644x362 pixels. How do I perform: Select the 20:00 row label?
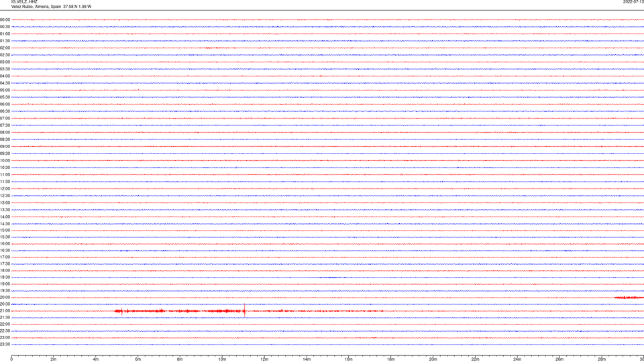(5, 298)
